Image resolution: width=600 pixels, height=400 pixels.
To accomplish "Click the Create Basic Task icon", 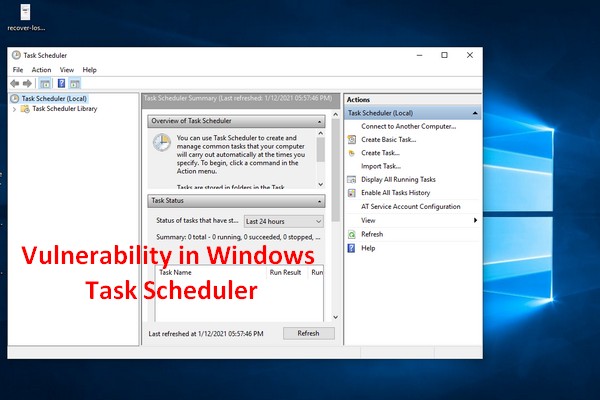I will [352, 140].
